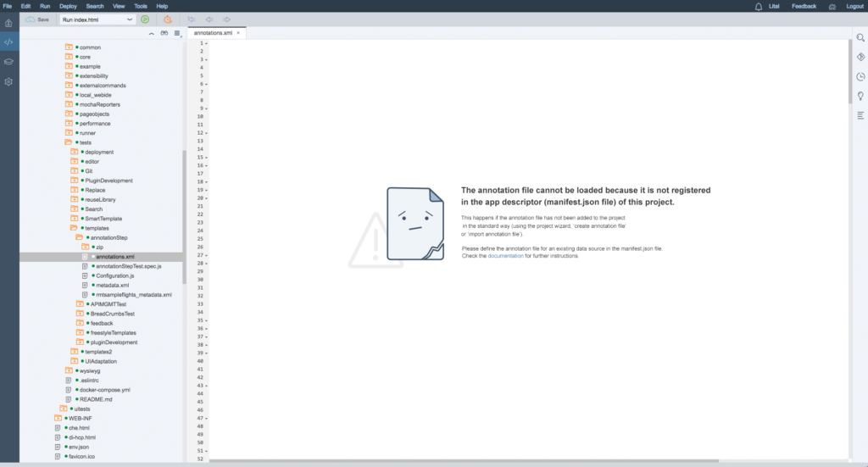Open the Home perspective icon
This screenshot has height=467, width=868.
[x=8, y=23]
